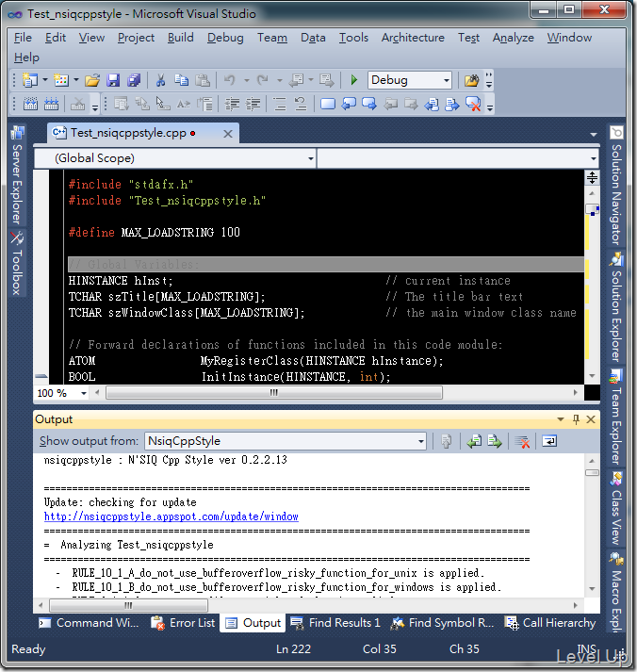Open the Find Symbol Results tab
637x672 pixels.
(x=443, y=623)
